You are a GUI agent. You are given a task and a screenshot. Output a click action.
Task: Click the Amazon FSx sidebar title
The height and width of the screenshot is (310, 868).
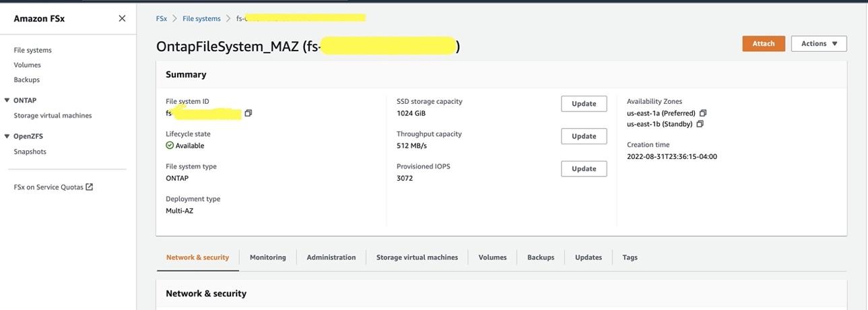point(39,19)
